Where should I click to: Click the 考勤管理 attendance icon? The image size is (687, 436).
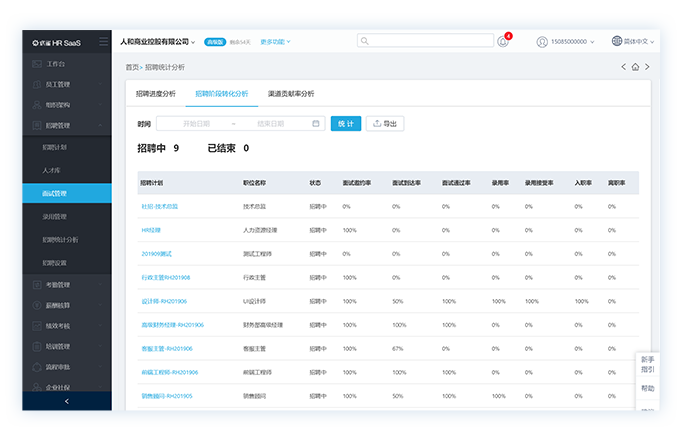(x=37, y=285)
